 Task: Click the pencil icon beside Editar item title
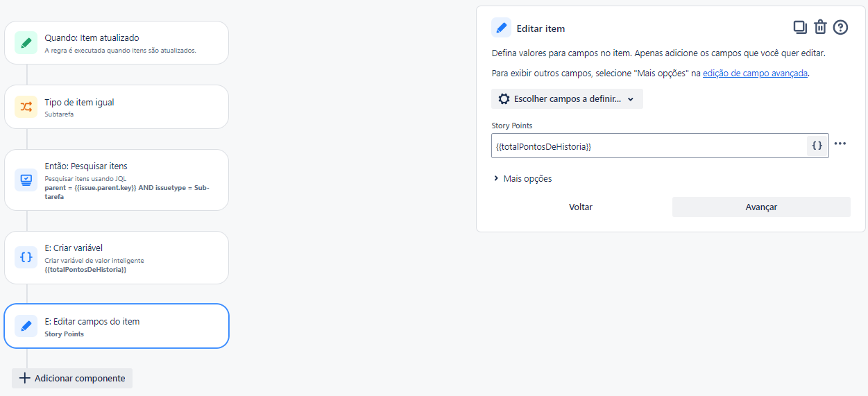click(x=501, y=28)
